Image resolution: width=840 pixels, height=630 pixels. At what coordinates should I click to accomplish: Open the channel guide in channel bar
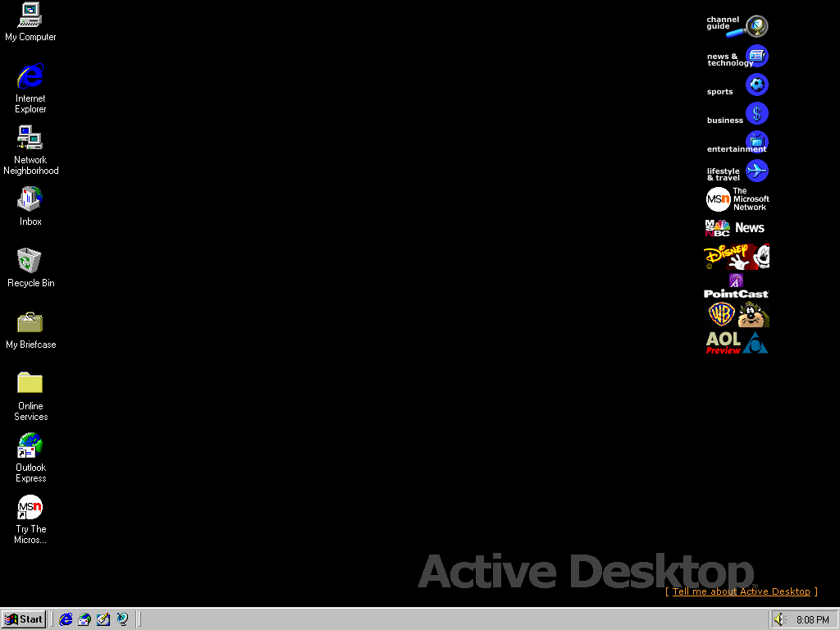click(737, 25)
